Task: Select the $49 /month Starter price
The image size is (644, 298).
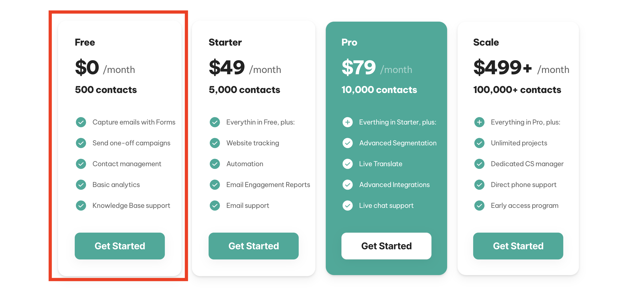Action: click(x=245, y=67)
